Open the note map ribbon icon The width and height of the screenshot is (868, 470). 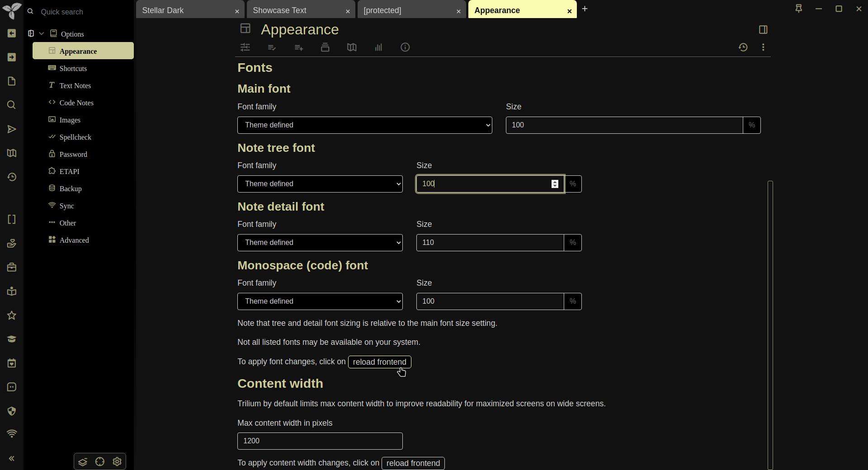click(x=352, y=47)
